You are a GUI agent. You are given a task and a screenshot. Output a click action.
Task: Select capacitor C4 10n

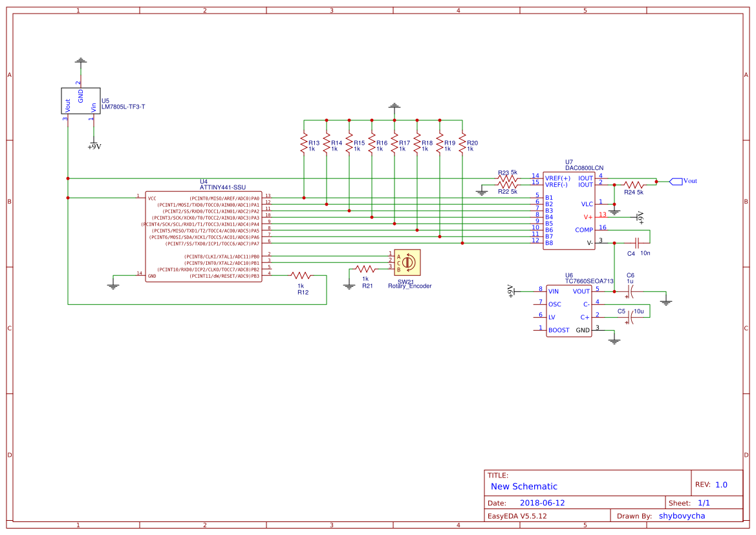(x=637, y=244)
